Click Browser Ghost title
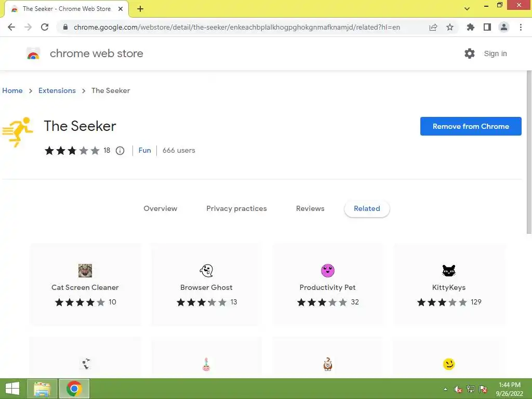This screenshot has width=532, height=399. pos(206,287)
